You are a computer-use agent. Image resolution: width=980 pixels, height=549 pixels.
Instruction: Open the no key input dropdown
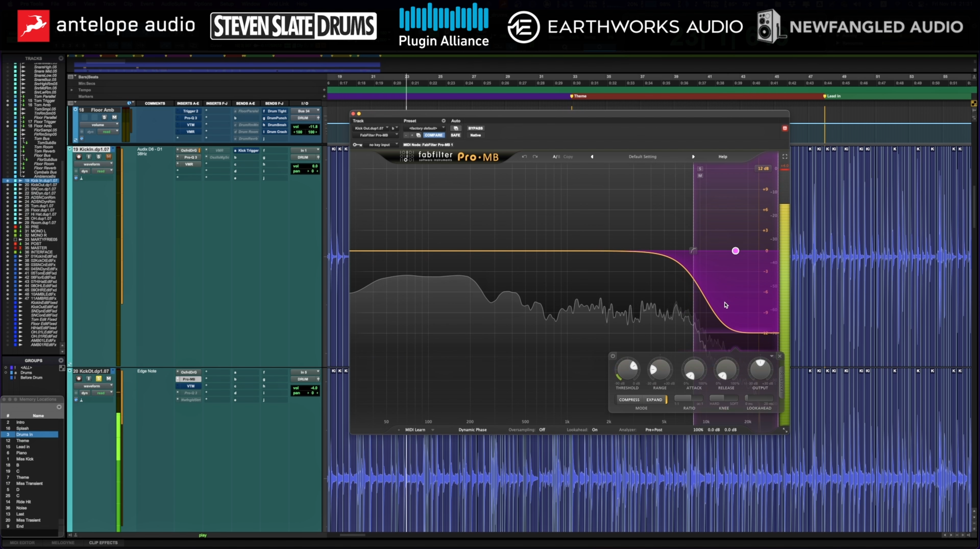[x=381, y=145]
